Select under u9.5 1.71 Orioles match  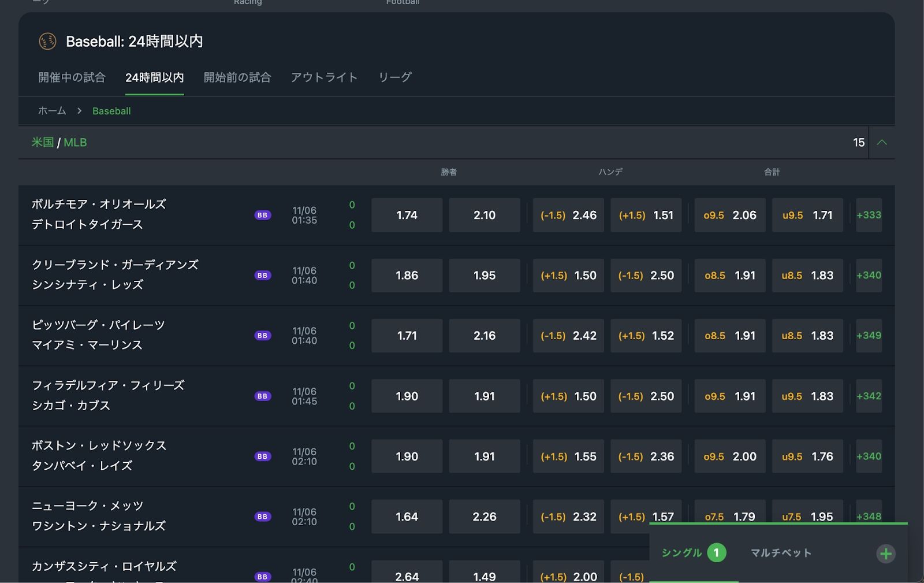pyautogui.click(x=807, y=215)
